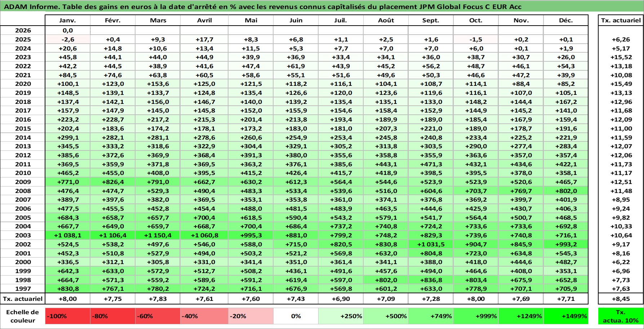Image resolution: width=644 pixels, height=329 pixels.
Task: Click the +826,4 cell in 2009 row
Action: pos(113,182)
